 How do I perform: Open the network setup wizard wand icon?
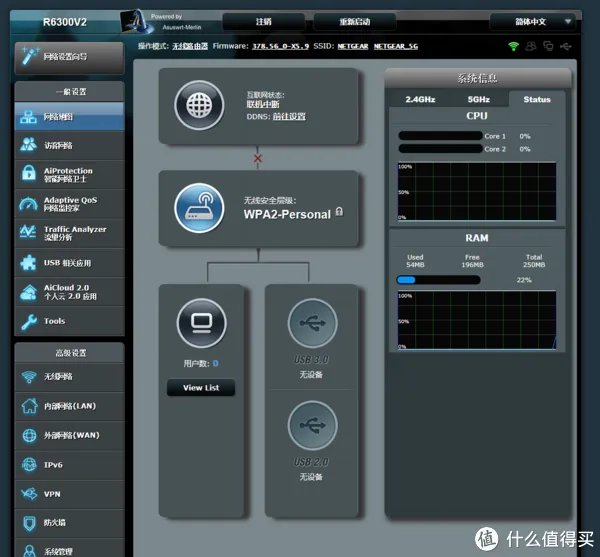pyautogui.click(x=30, y=56)
